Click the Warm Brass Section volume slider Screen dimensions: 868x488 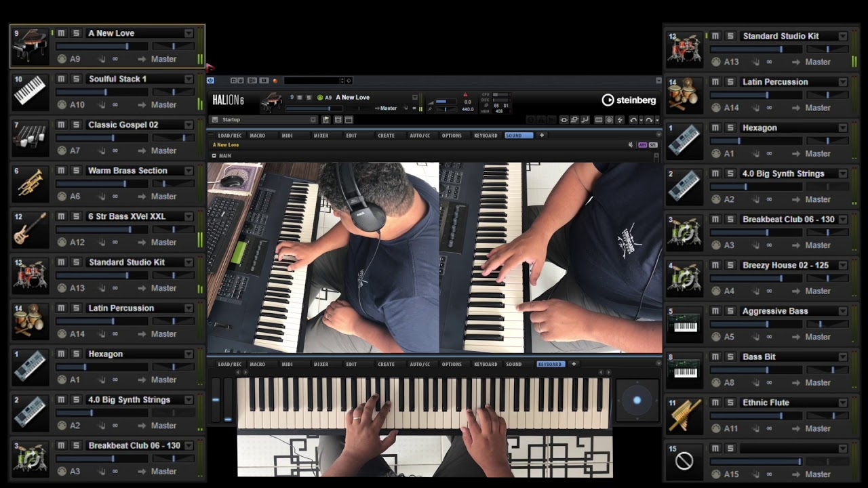101,184
